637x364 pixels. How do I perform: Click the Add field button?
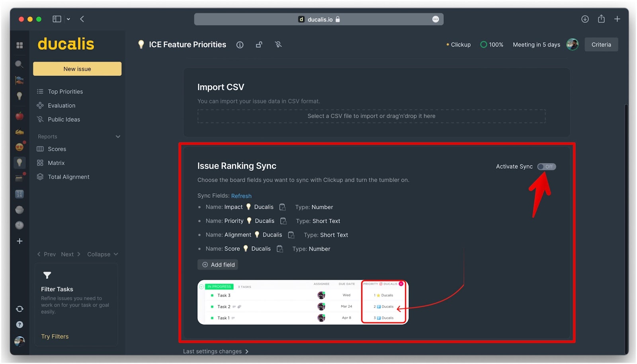[x=218, y=265]
